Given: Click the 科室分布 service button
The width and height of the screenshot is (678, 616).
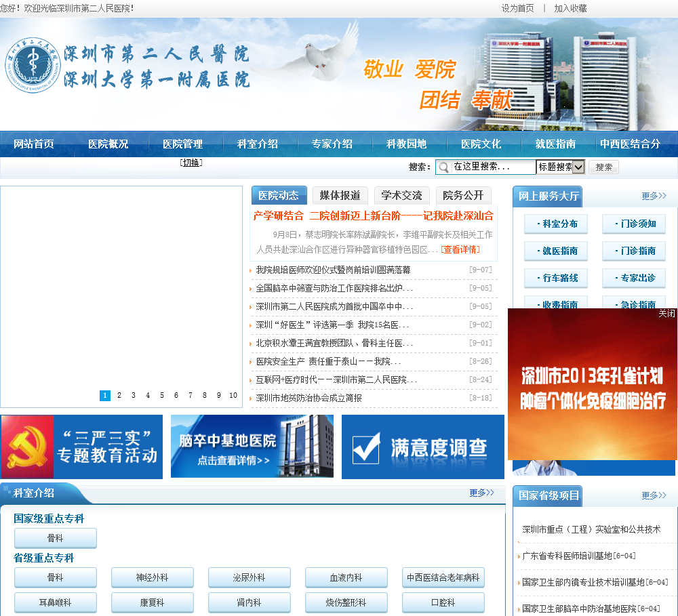Looking at the screenshot, I should click(x=556, y=224).
